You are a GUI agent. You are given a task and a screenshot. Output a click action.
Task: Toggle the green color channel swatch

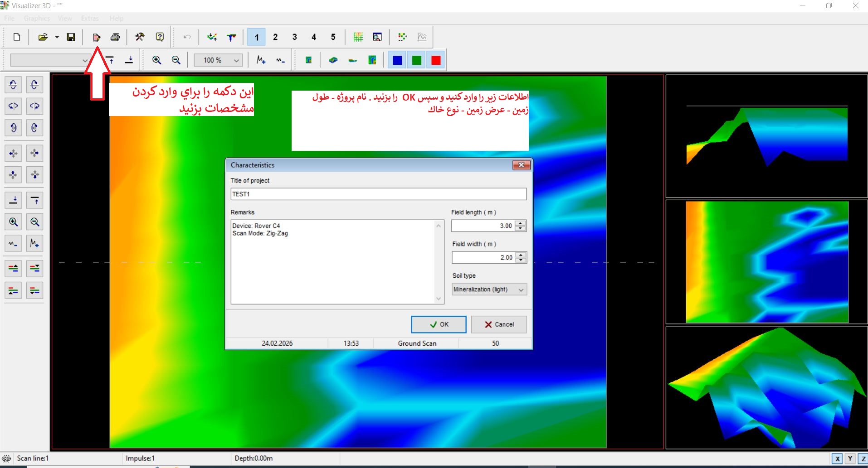(416, 60)
